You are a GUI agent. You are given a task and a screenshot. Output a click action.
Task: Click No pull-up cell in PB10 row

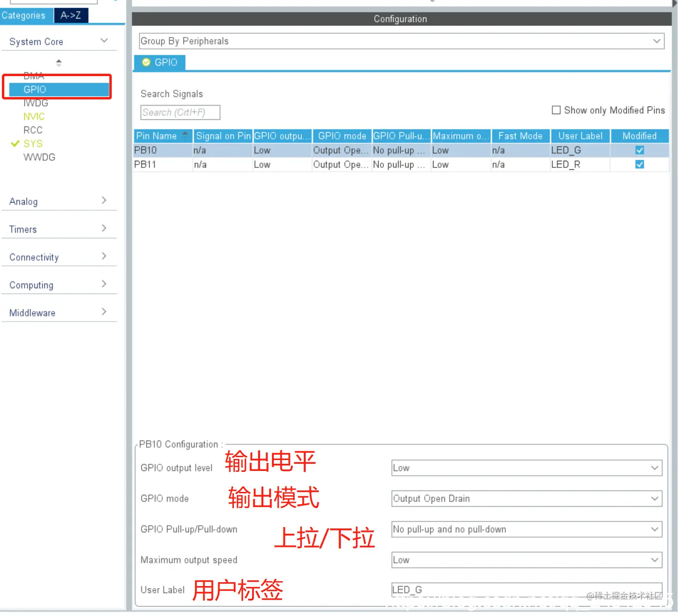(401, 150)
